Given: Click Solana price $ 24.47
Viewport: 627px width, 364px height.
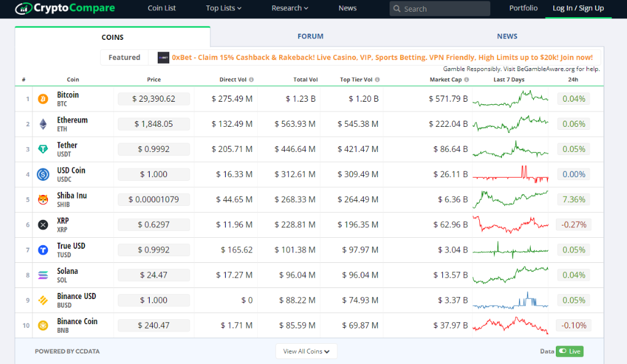Looking at the screenshot, I should click(x=153, y=275).
